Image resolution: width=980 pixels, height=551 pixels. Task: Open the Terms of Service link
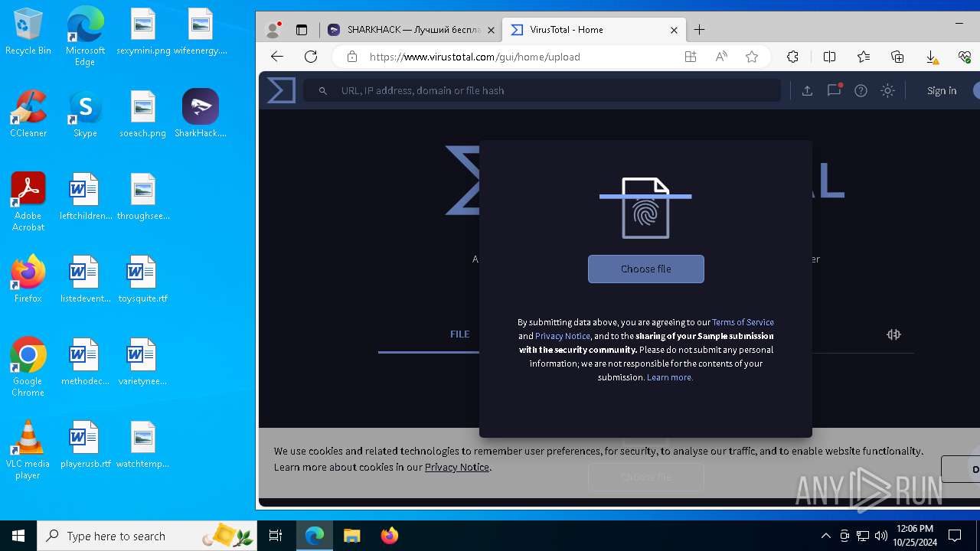(x=743, y=322)
